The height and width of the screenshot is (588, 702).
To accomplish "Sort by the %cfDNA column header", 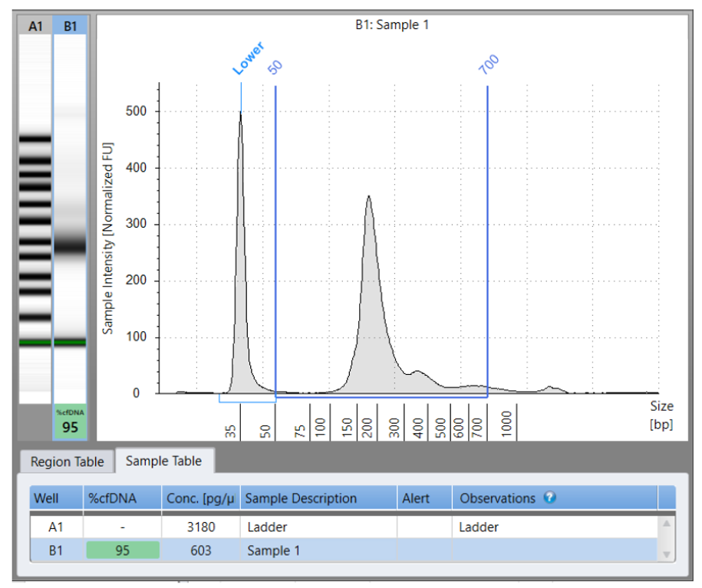I will [x=122, y=498].
